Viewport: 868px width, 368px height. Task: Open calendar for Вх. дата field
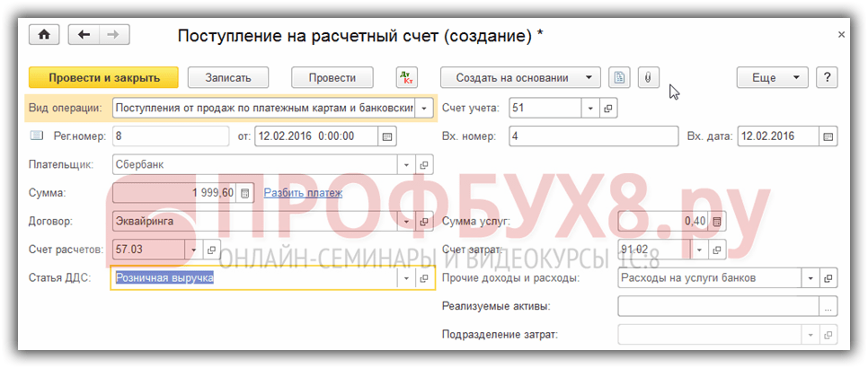pos(828,136)
